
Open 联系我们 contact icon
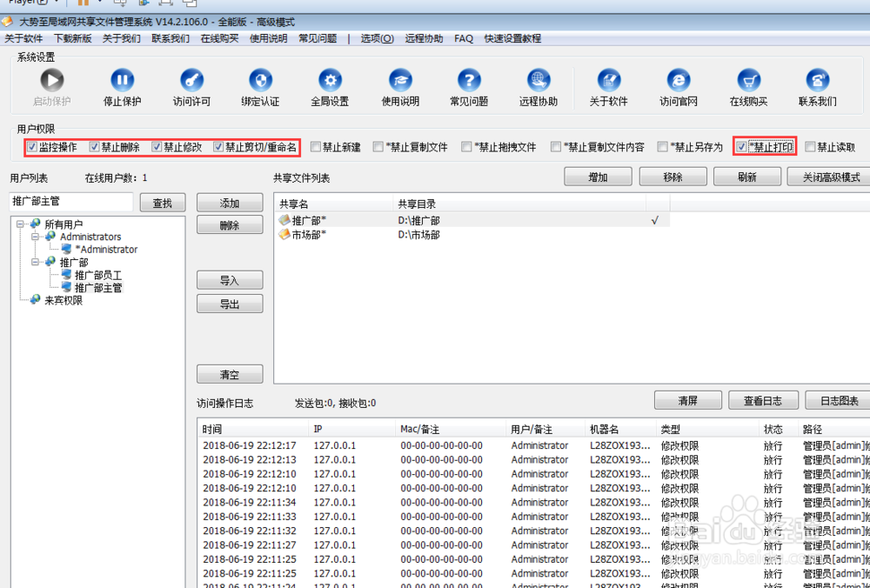tap(818, 81)
